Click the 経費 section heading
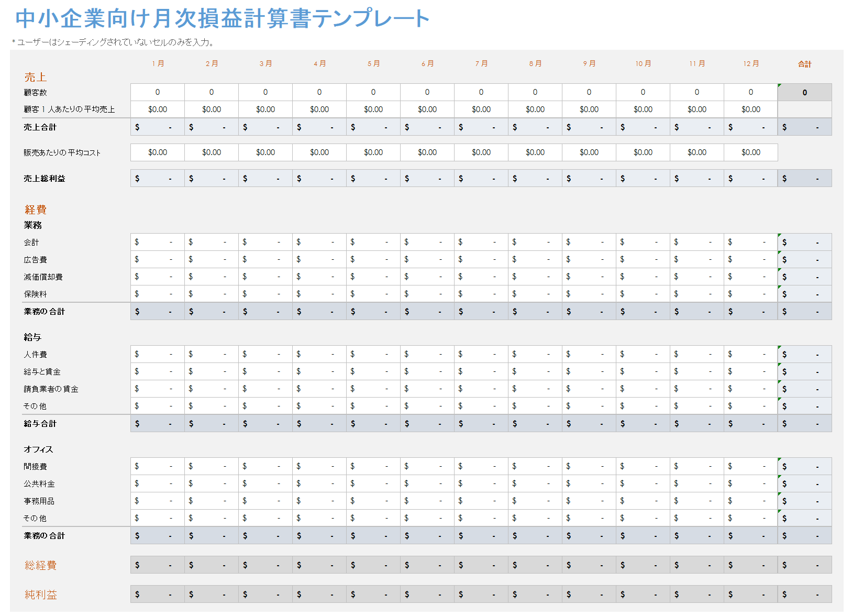 [x=36, y=210]
